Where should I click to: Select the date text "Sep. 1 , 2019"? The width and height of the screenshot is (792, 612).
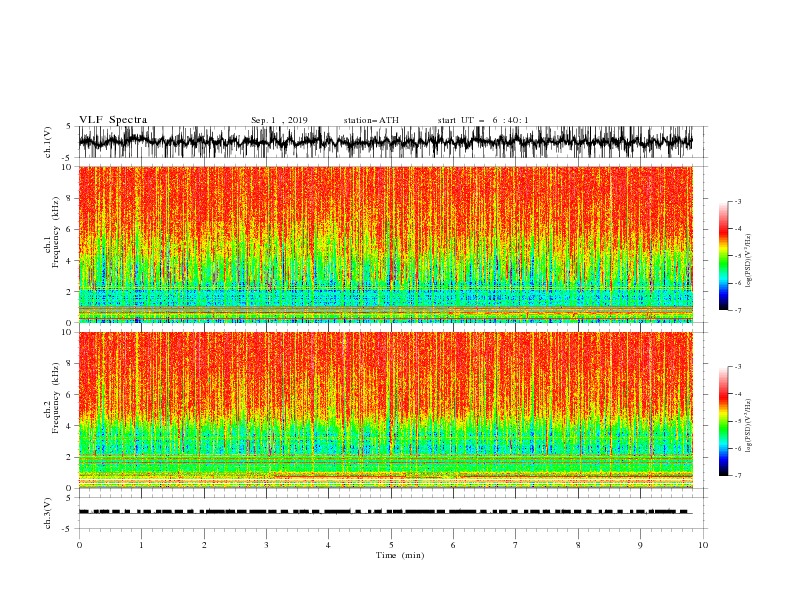279,120
